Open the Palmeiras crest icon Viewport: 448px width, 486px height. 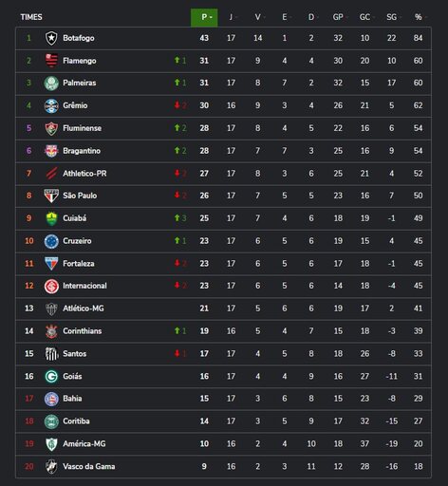click(51, 84)
